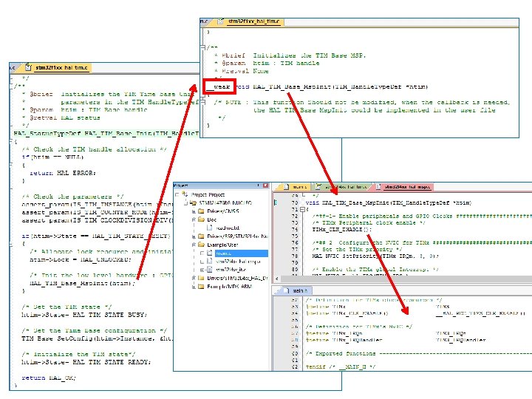Open the readme.txt file
The image size is (532, 399).
coord(228,228)
